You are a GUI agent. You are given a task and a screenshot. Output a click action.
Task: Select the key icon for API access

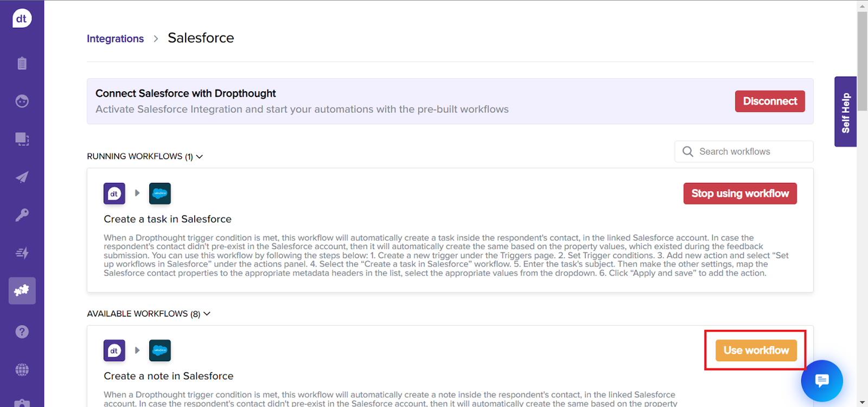point(22,214)
